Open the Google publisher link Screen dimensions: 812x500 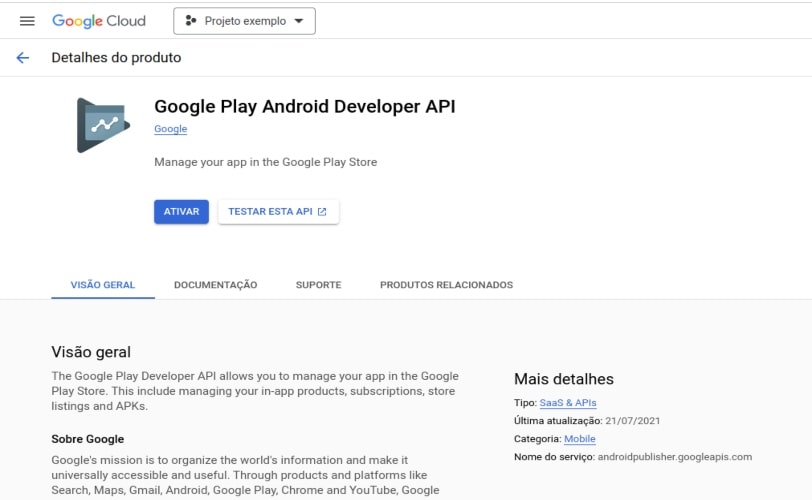170,129
